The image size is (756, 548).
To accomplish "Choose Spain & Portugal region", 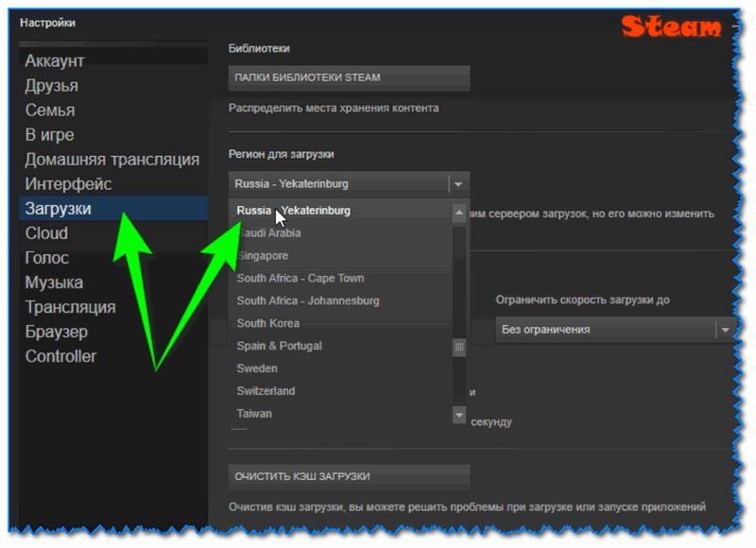I will point(340,346).
